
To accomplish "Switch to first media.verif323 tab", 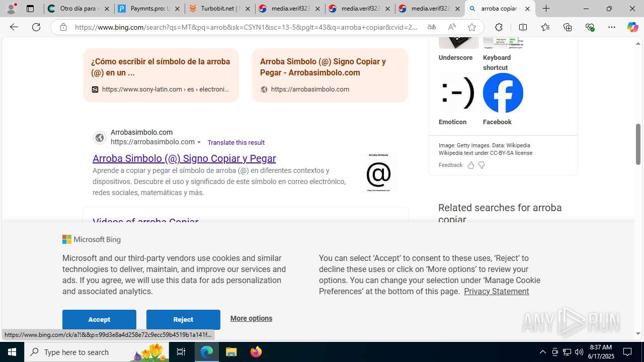I will 290,9.
